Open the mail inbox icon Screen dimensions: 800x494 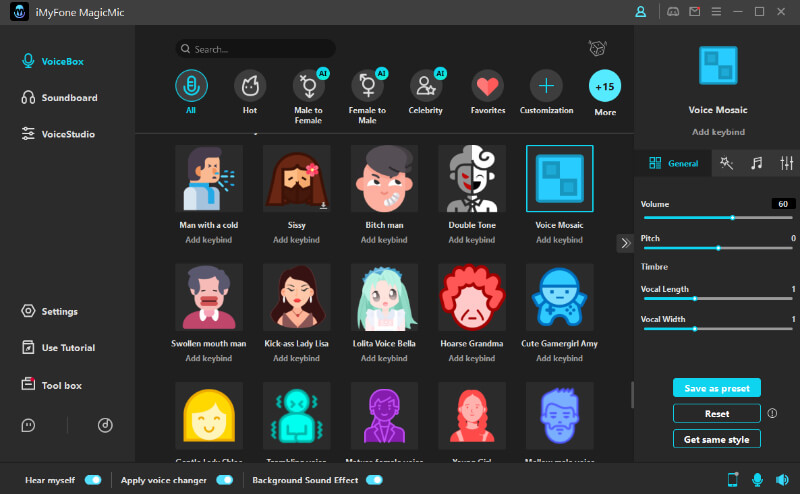coord(694,12)
